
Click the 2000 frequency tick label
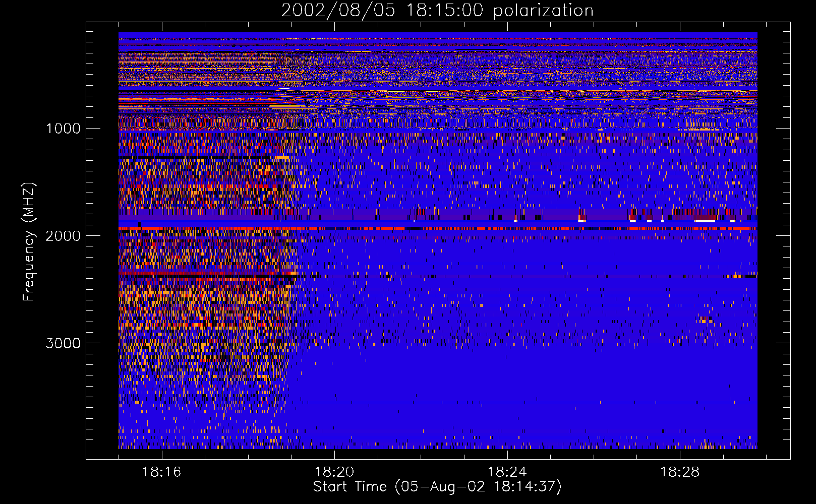tap(63, 236)
